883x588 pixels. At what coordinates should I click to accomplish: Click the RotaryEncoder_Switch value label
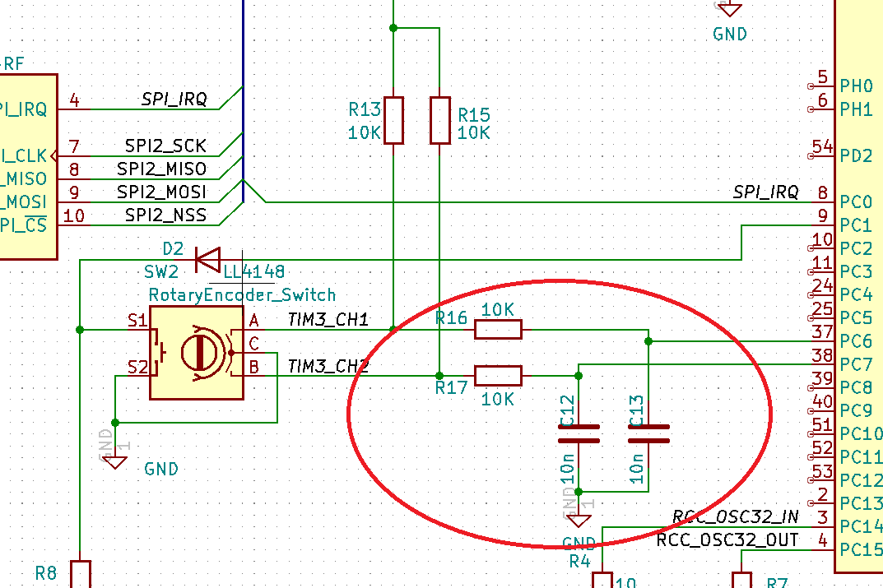click(242, 295)
